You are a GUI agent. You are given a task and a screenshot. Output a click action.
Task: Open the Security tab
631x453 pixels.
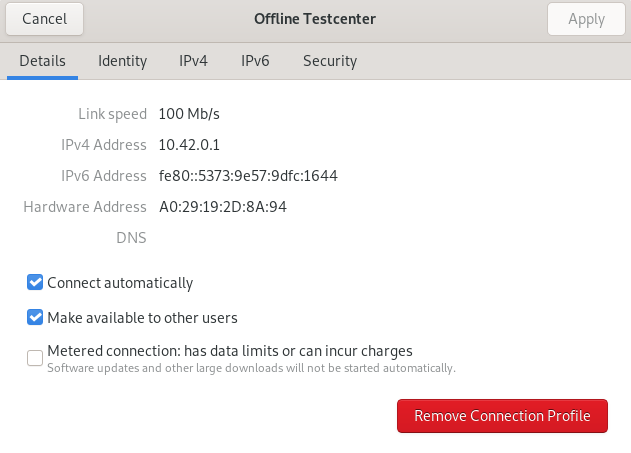330,61
